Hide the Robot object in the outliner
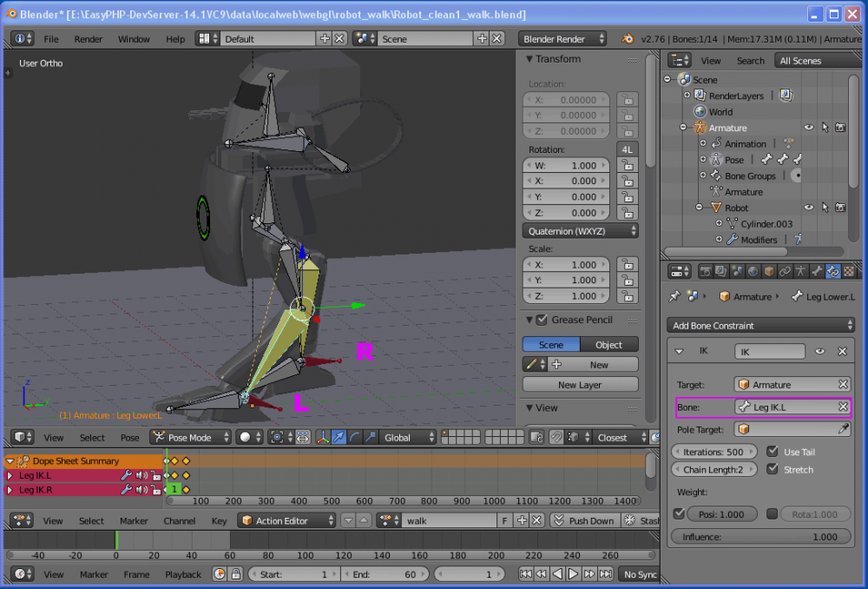This screenshot has height=589, width=868. 808,208
